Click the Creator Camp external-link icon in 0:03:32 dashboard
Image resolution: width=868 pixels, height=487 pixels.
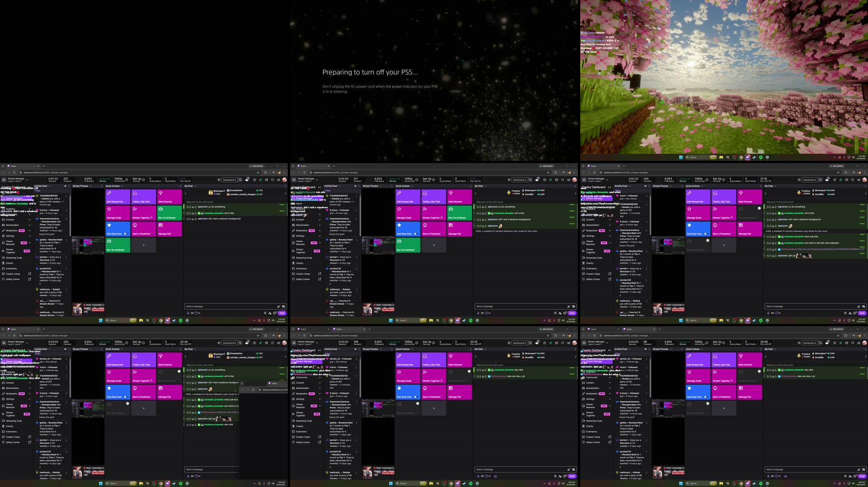point(320,437)
